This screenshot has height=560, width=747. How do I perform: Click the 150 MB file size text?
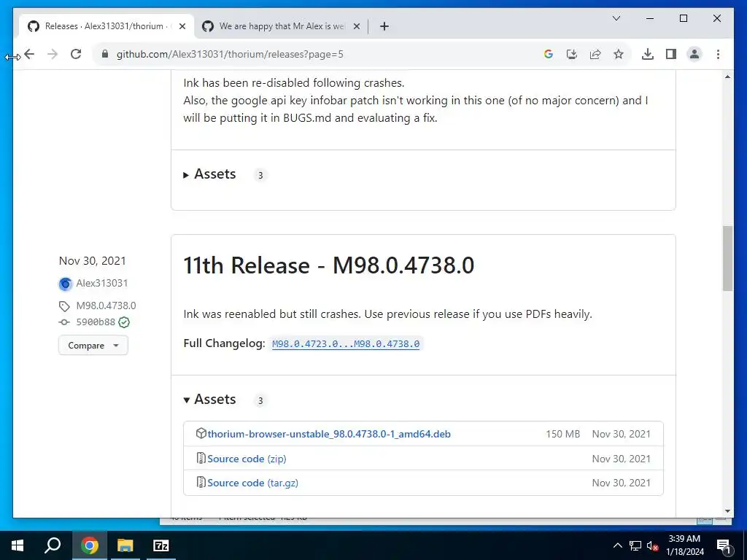point(563,434)
